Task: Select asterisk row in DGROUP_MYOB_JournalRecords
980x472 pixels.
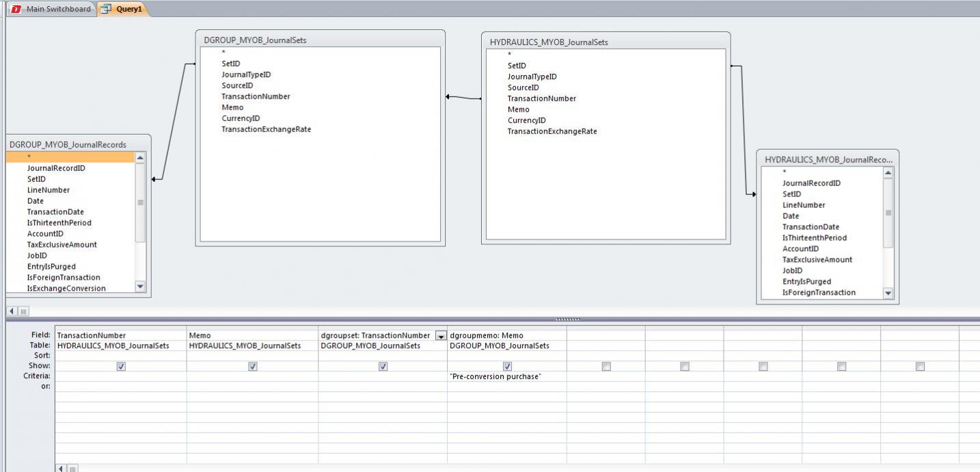Action: [70, 157]
